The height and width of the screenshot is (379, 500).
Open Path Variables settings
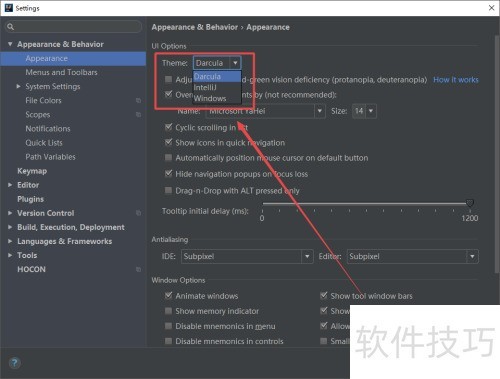point(50,157)
